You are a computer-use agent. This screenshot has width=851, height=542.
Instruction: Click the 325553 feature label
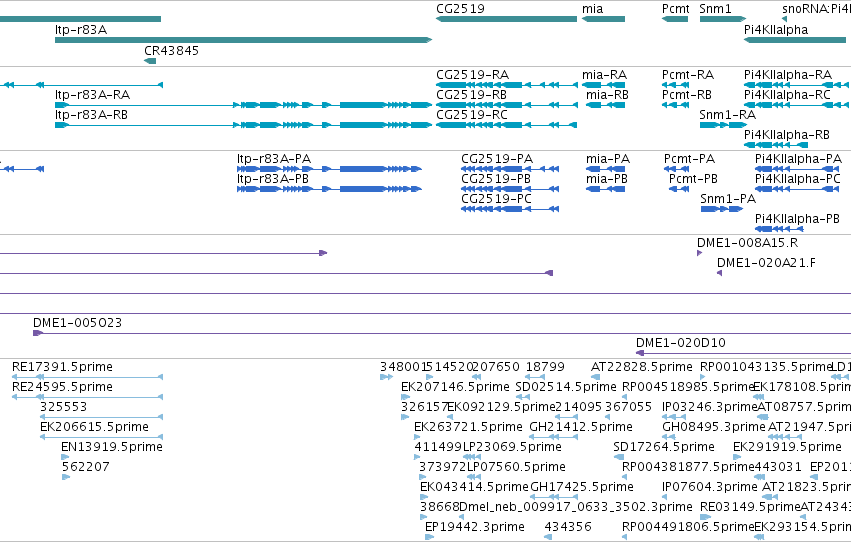click(x=63, y=407)
